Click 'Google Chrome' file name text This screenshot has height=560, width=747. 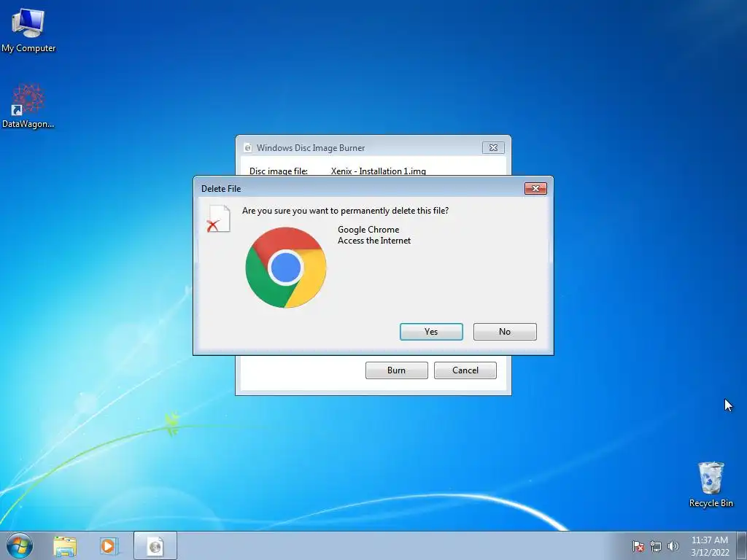click(x=368, y=230)
